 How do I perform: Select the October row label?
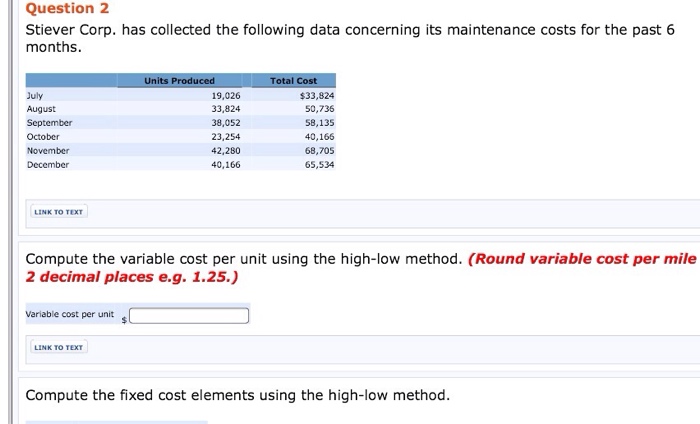click(43, 137)
